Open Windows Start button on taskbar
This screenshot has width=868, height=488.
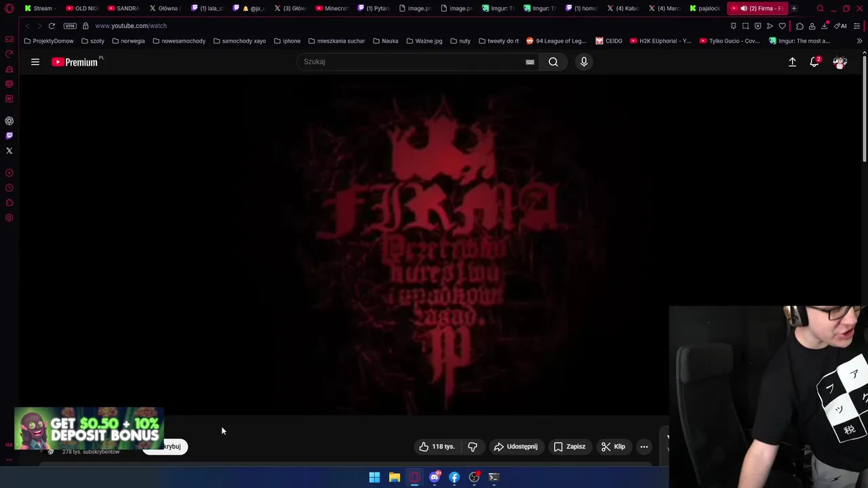[x=374, y=477]
